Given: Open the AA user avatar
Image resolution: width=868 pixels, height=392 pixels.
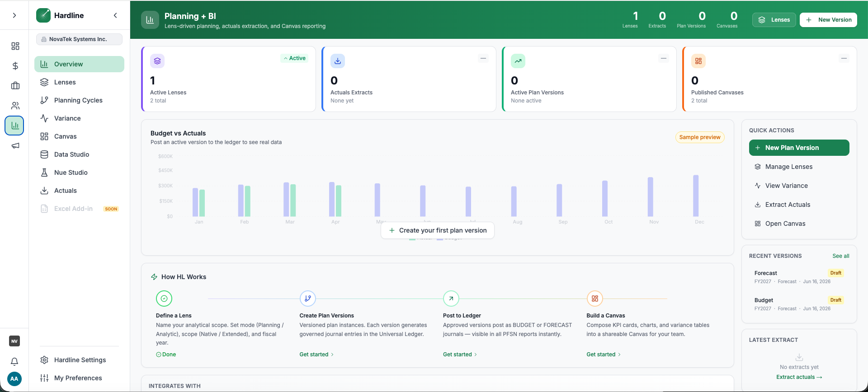Looking at the screenshot, I should (14, 379).
